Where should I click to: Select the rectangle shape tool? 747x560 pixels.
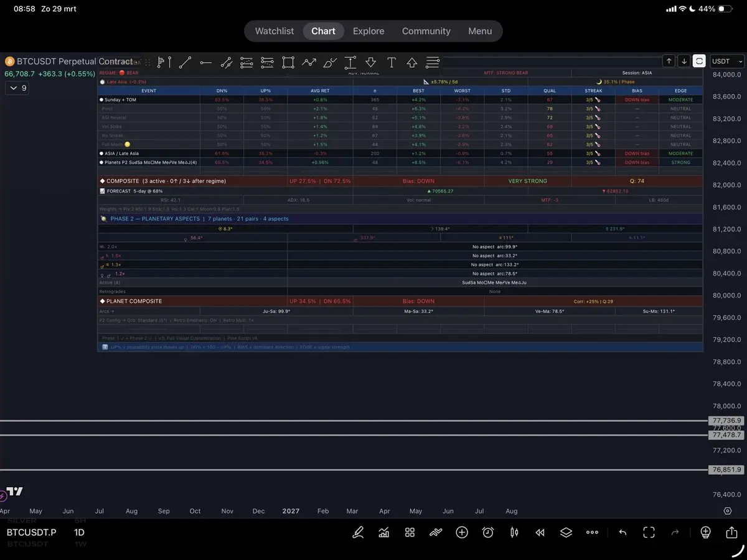point(288,62)
